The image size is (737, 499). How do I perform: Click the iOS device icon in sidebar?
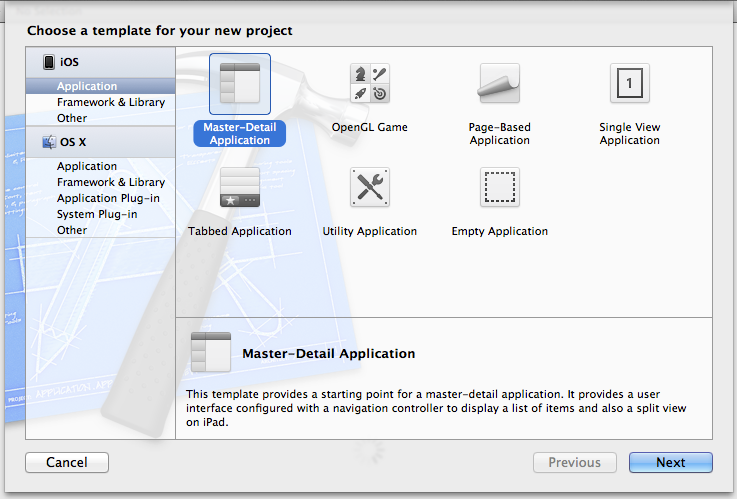49,62
